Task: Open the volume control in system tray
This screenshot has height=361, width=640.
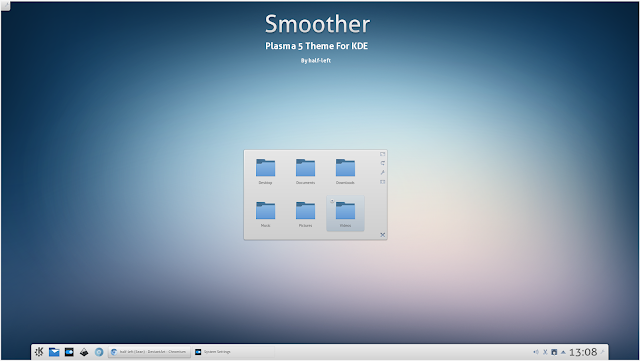Action: 536,352
